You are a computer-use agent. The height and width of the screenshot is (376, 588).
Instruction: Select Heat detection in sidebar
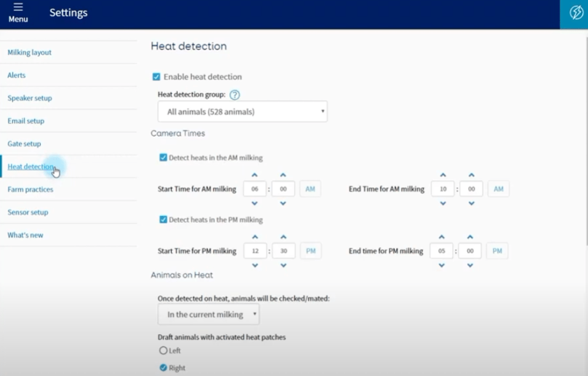tap(31, 167)
